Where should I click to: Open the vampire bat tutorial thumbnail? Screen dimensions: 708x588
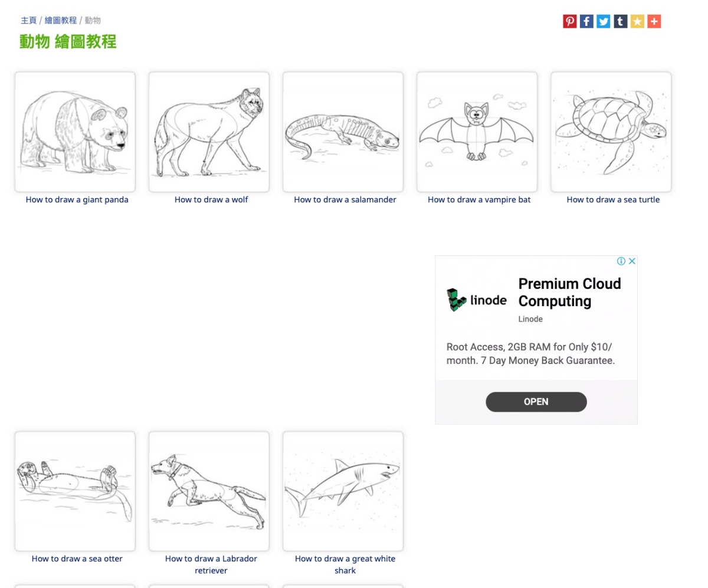click(x=477, y=132)
